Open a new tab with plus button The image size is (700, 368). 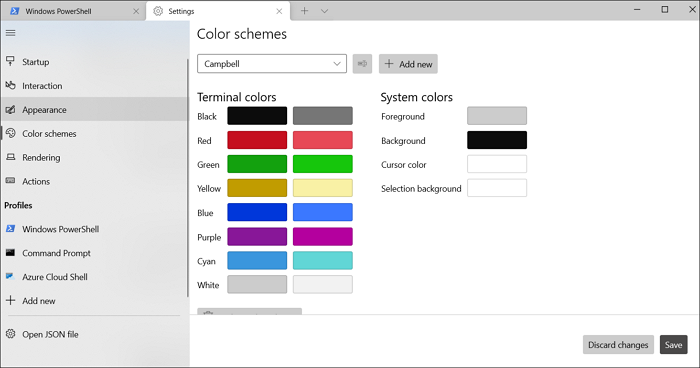click(x=304, y=11)
